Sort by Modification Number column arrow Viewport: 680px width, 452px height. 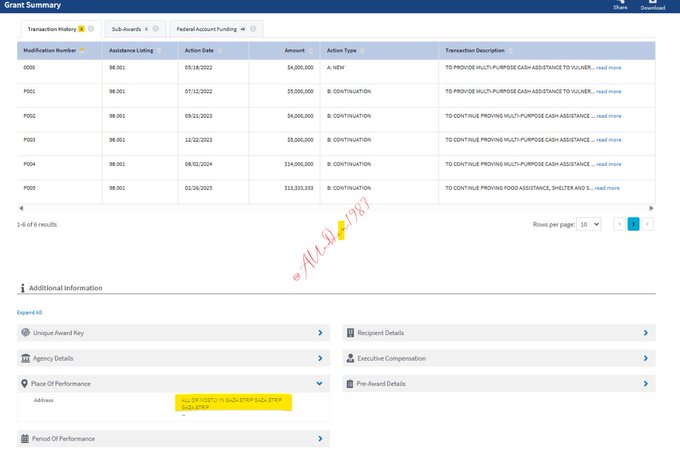[82, 50]
